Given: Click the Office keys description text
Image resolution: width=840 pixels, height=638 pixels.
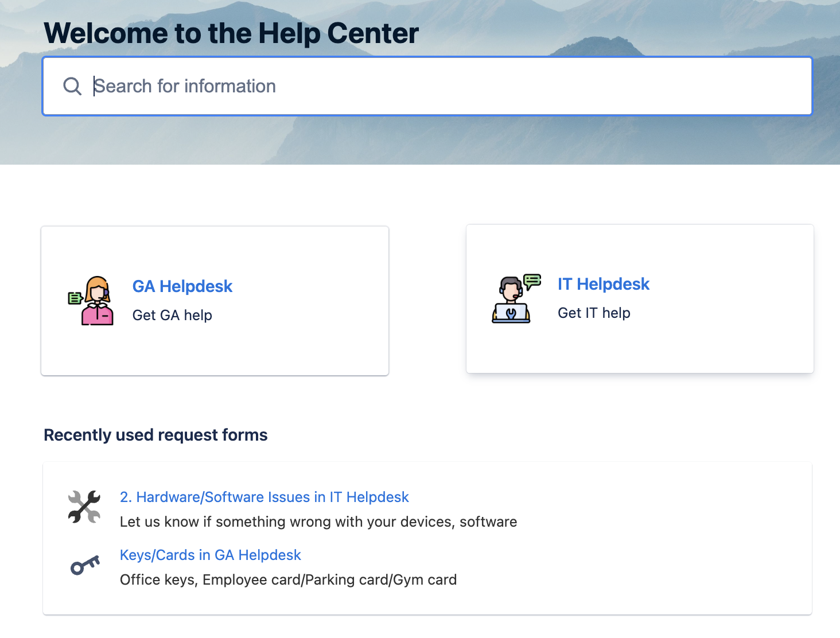Looking at the screenshot, I should [288, 579].
